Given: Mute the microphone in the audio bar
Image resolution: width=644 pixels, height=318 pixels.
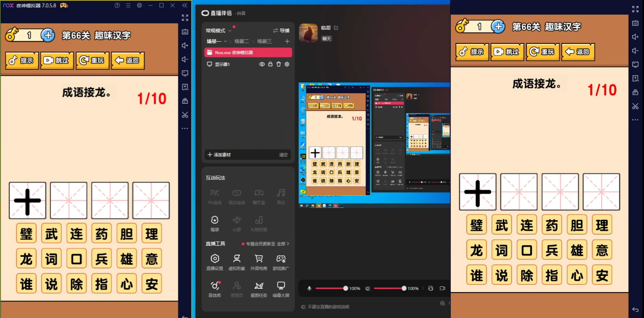Looking at the screenshot, I should [x=309, y=289].
